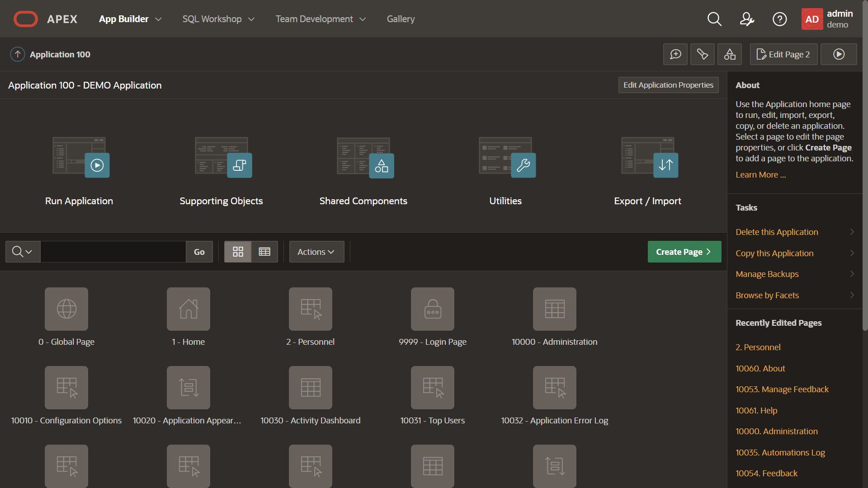The width and height of the screenshot is (868, 488).
Task: Click Manage Backups link
Action: (x=767, y=274)
